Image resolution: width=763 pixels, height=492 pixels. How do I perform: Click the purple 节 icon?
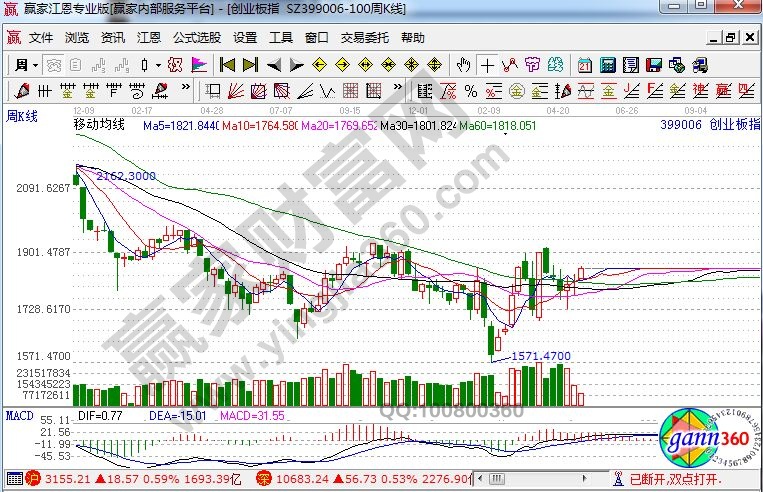tap(533, 65)
